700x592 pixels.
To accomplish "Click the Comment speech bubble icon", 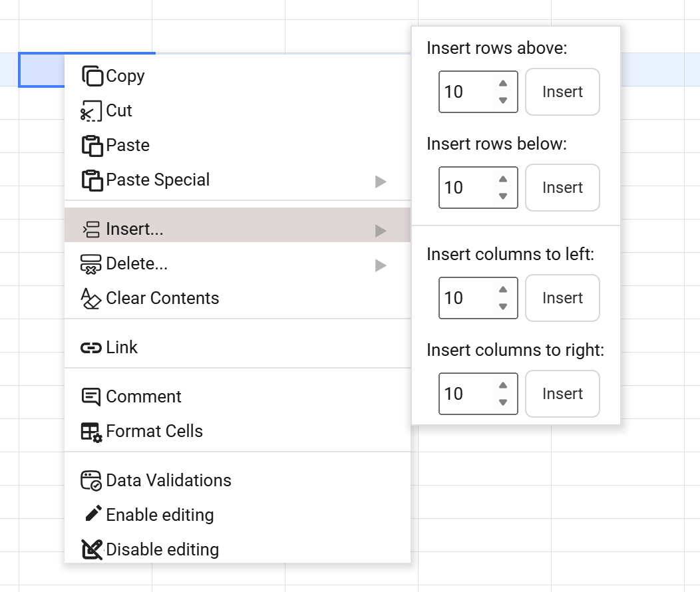I will click(90, 397).
